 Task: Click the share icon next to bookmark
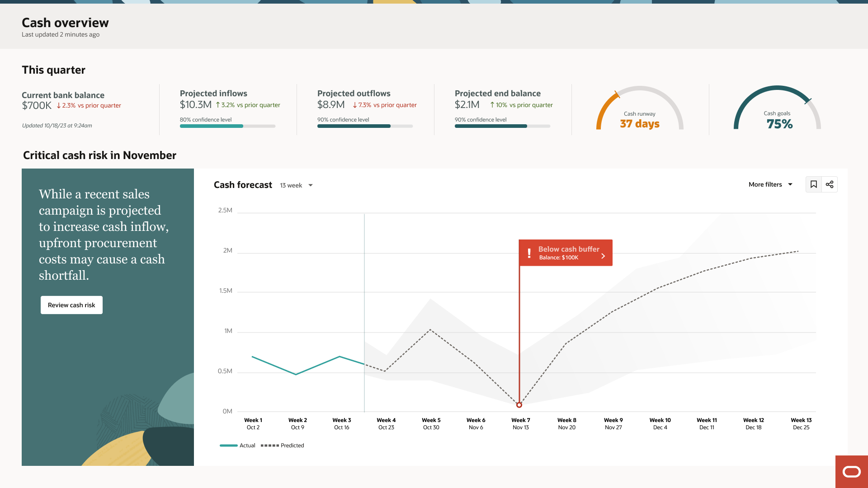pos(830,184)
